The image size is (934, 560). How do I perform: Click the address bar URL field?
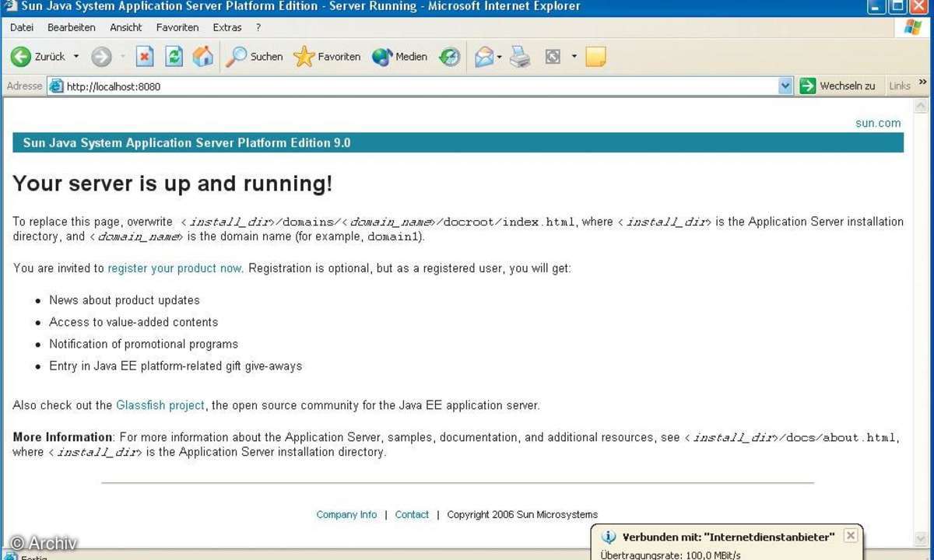click(420, 86)
